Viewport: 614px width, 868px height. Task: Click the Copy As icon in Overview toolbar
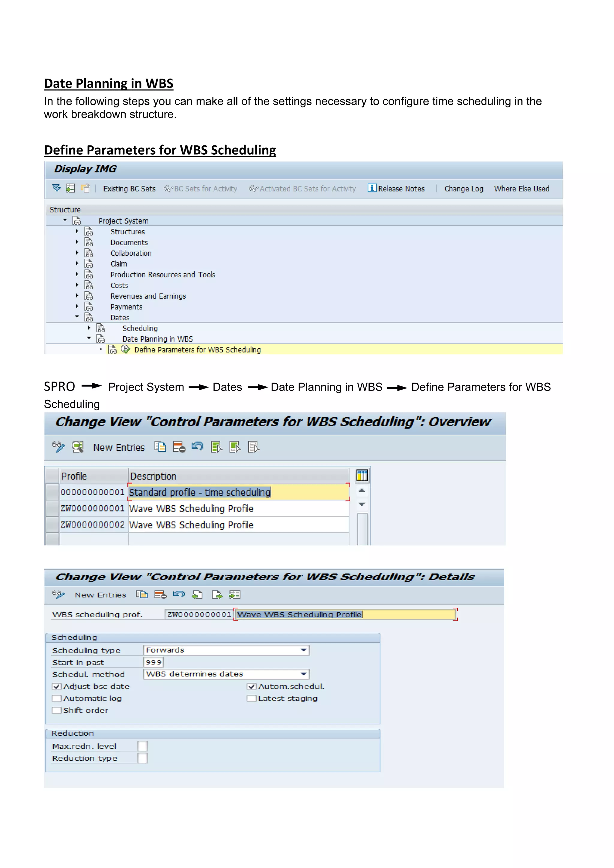pyautogui.click(x=160, y=447)
